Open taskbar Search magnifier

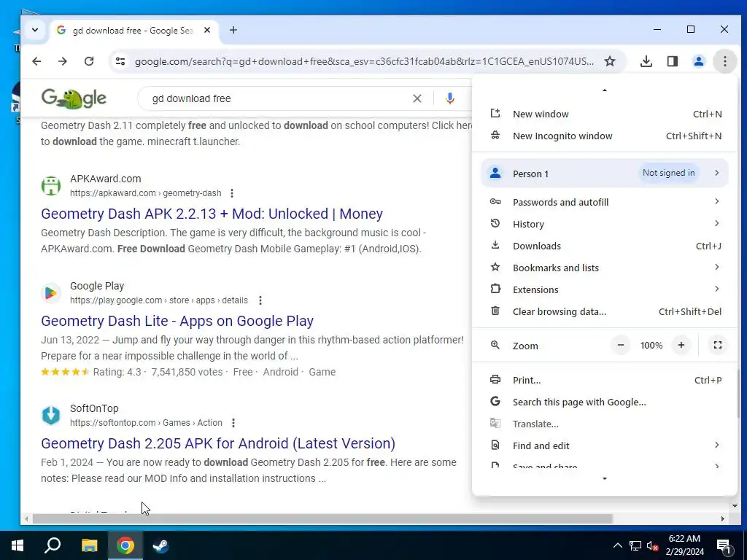coord(53,545)
